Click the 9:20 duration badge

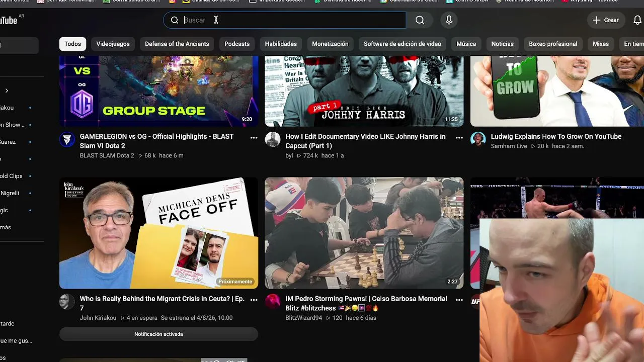[247, 119]
